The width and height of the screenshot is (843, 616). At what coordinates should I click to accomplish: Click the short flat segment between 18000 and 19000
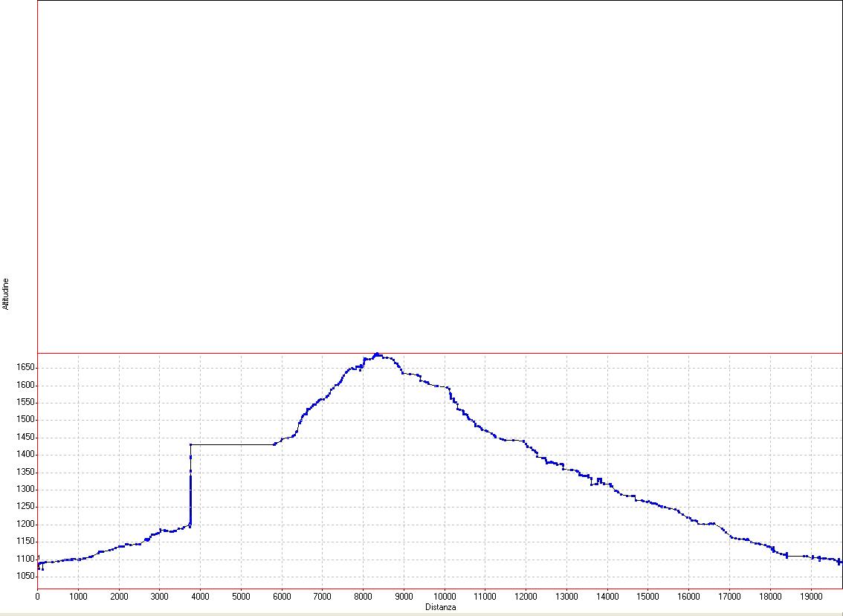pyautogui.click(x=797, y=556)
